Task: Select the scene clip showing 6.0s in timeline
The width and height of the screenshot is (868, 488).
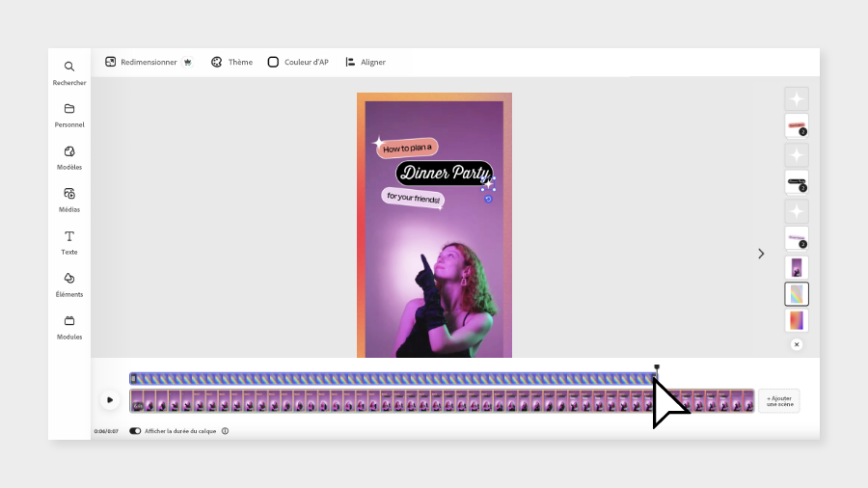Action: click(x=442, y=401)
